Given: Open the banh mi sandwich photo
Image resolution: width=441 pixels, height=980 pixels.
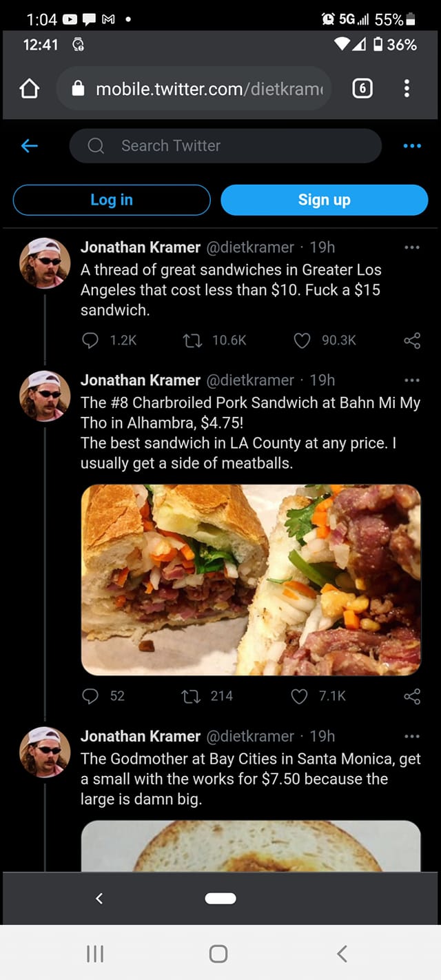Looking at the screenshot, I should [251, 579].
